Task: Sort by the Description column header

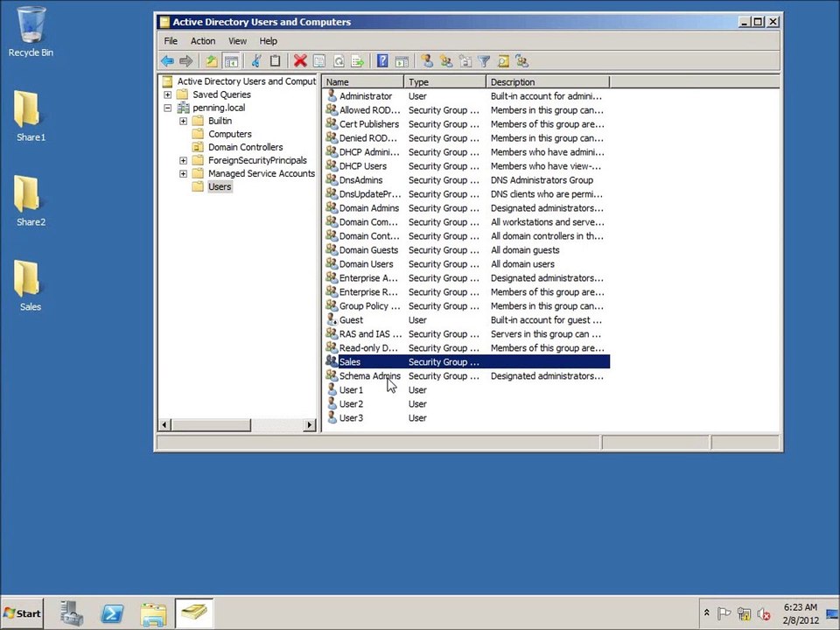Action: [548, 82]
